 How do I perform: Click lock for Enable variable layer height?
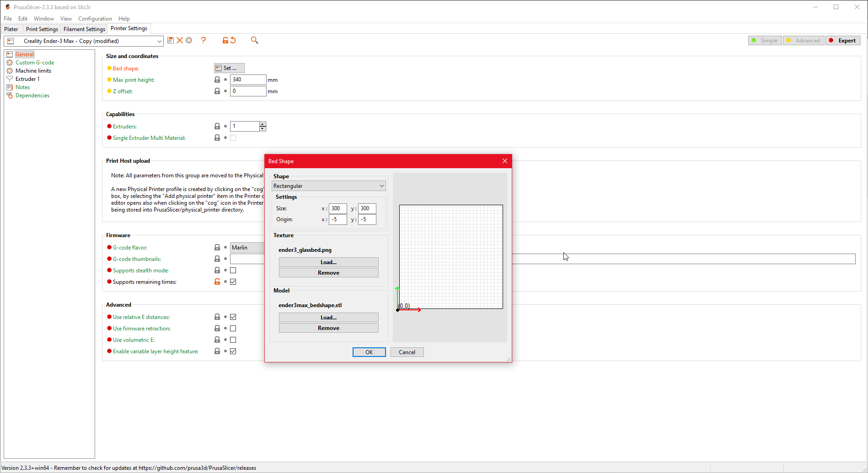(217, 351)
